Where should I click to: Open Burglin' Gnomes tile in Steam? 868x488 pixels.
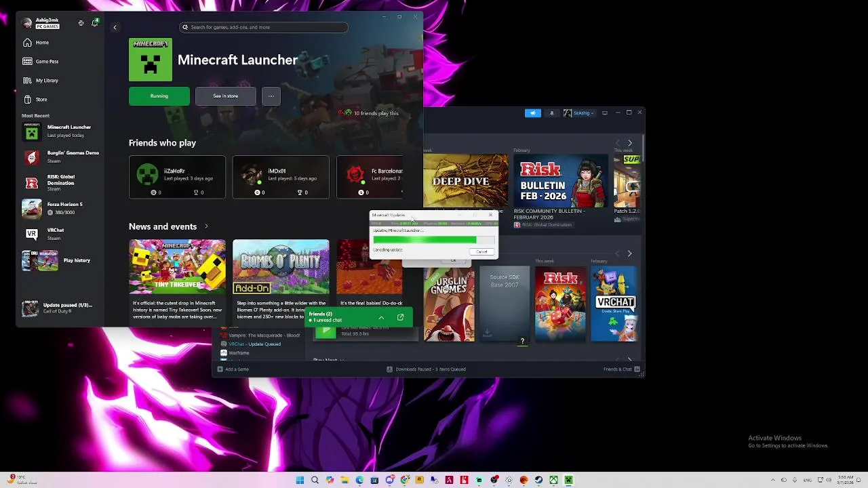point(449,304)
